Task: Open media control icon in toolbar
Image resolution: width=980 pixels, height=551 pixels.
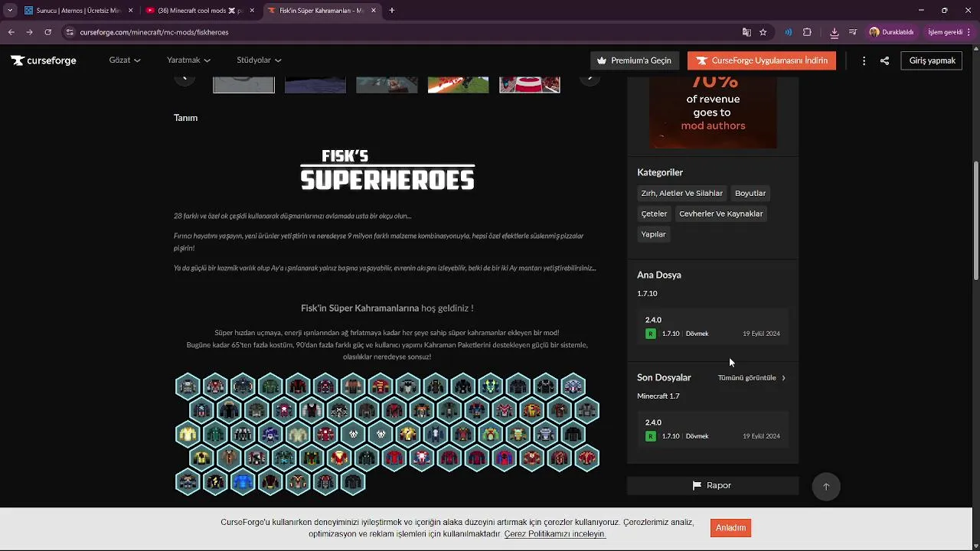Action: [853, 32]
